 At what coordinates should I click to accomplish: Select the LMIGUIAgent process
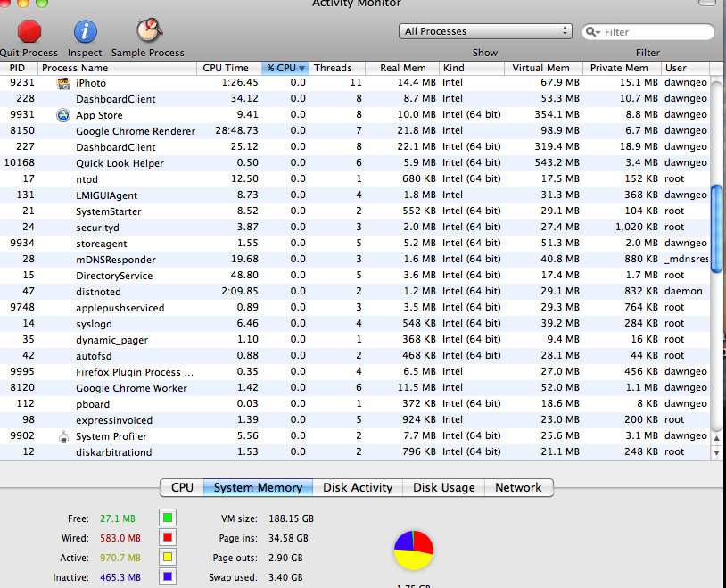(355, 195)
